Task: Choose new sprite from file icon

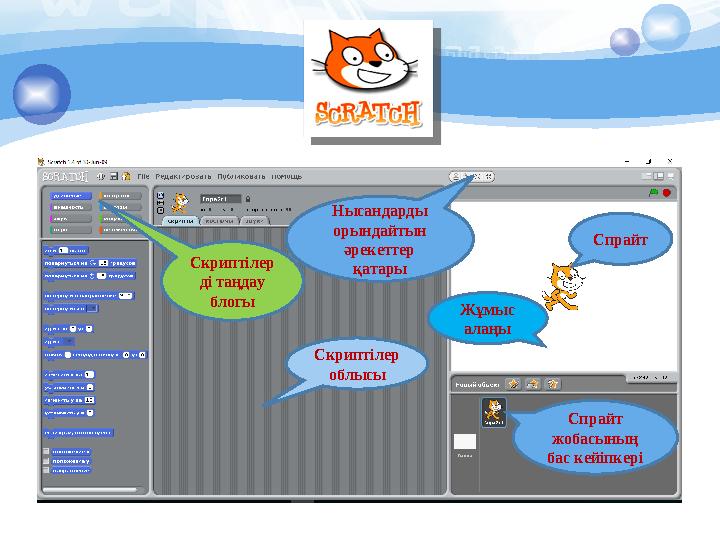Action: [x=533, y=384]
